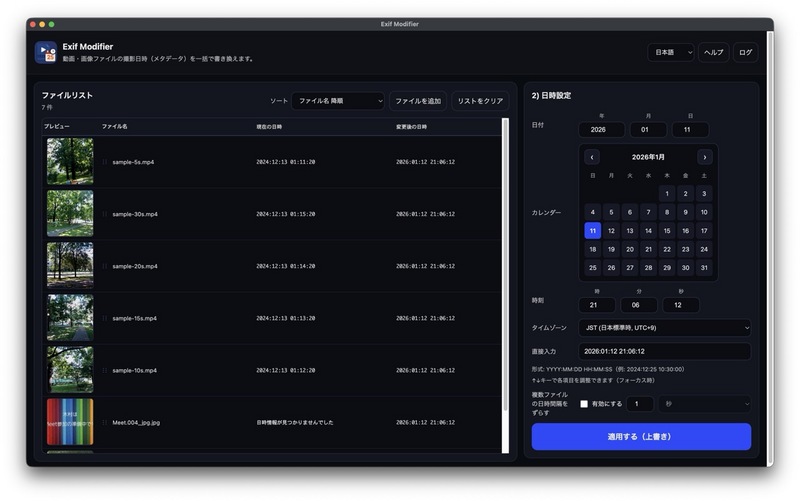Open the ログ log view

745,52
